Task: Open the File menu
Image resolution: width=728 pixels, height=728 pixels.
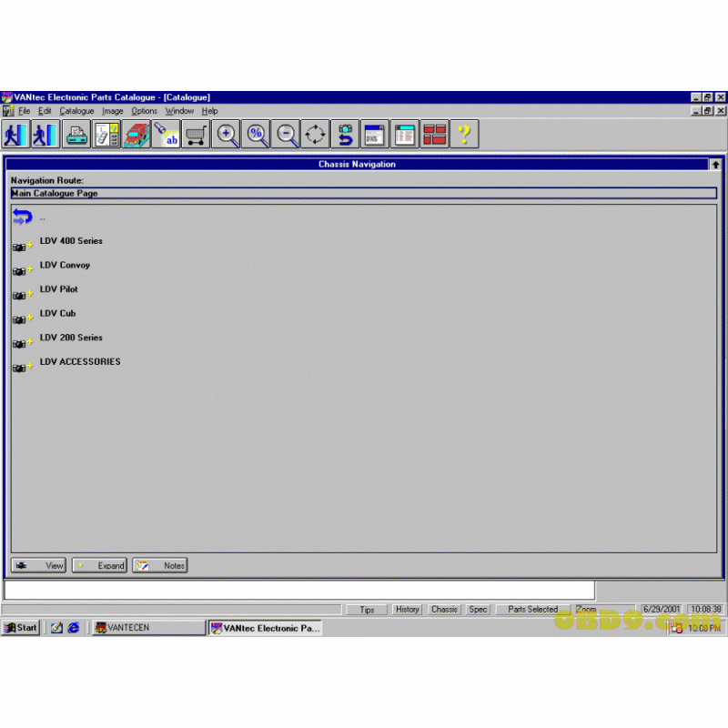Action: (x=25, y=111)
